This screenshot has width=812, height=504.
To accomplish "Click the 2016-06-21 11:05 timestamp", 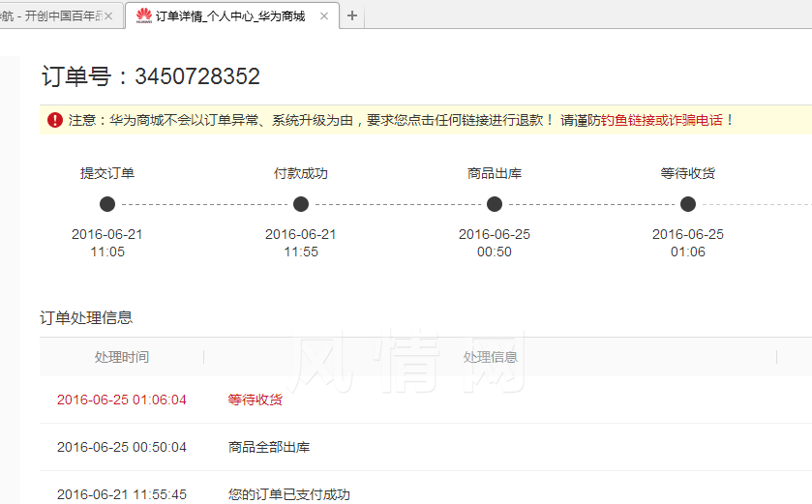I will click(x=107, y=243).
